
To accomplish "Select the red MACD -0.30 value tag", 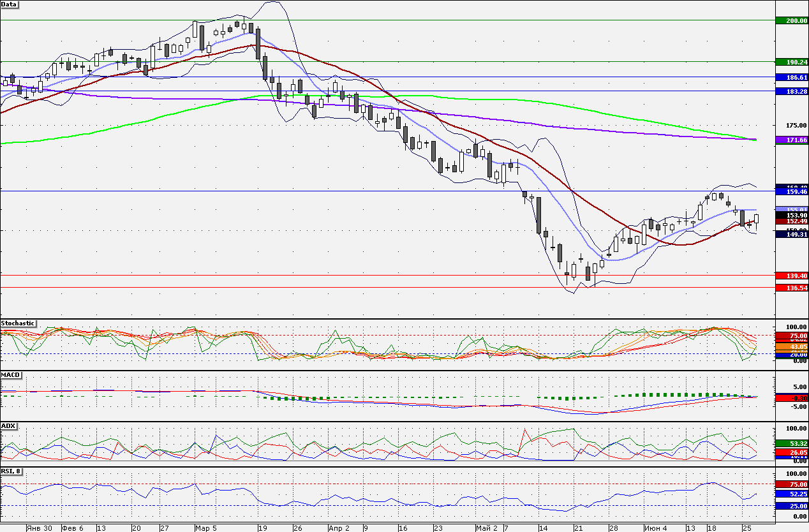I will click(x=792, y=398).
